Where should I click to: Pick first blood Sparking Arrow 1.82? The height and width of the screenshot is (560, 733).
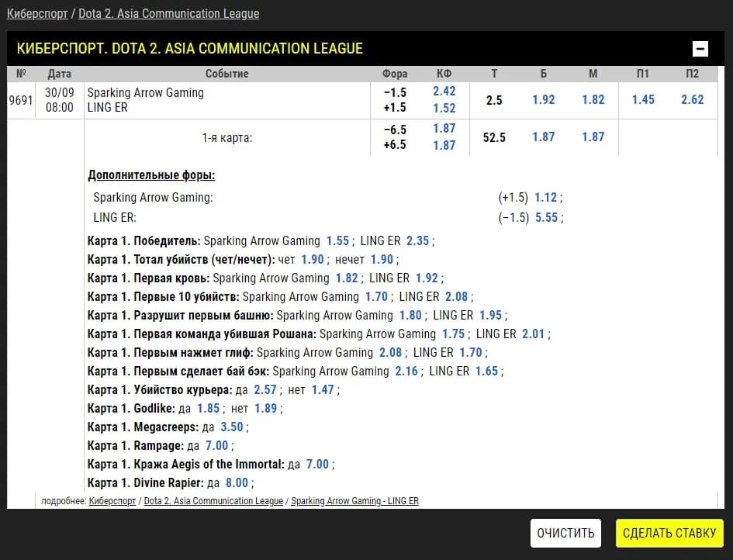(347, 278)
